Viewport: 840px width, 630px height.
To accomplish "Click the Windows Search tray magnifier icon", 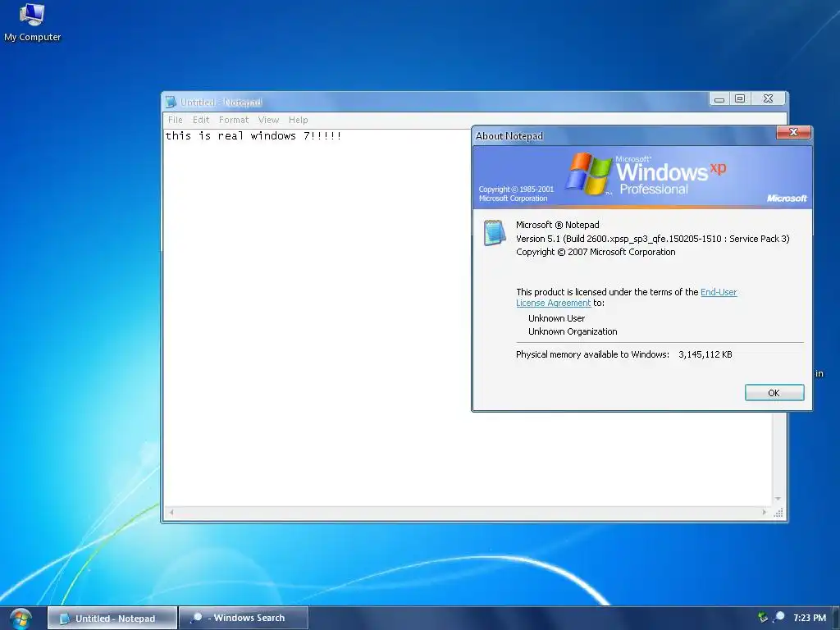I will click(x=779, y=617).
